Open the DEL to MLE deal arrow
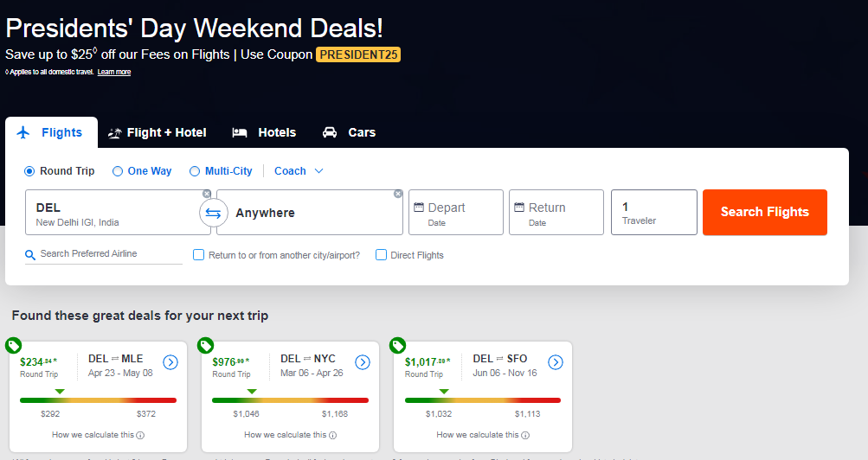This screenshot has width=868, height=460. coord(170,362)
